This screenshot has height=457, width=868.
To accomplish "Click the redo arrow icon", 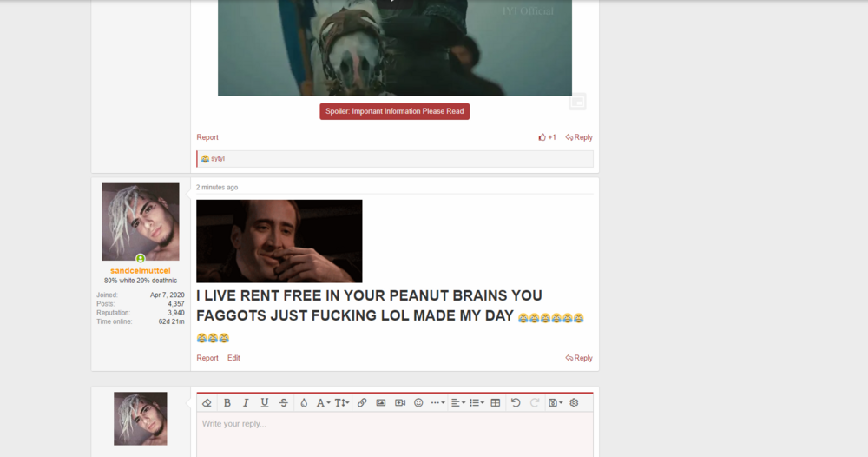I will click(x=535, y=403).
